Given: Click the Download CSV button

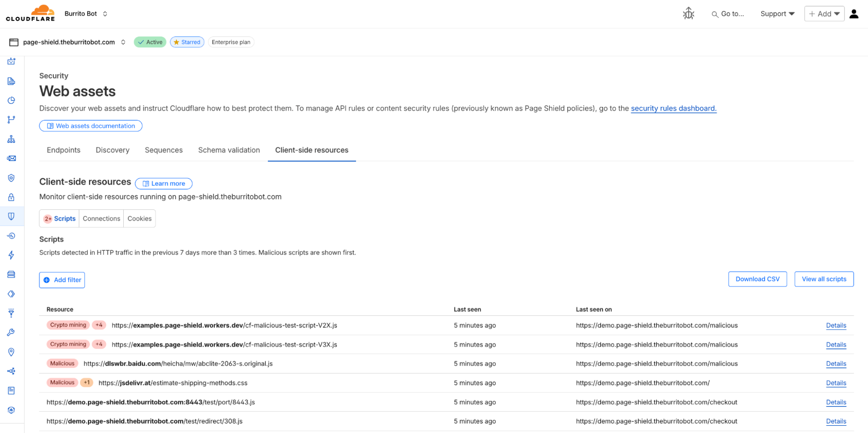Looking at the screenshot, I should coord(757,279).
